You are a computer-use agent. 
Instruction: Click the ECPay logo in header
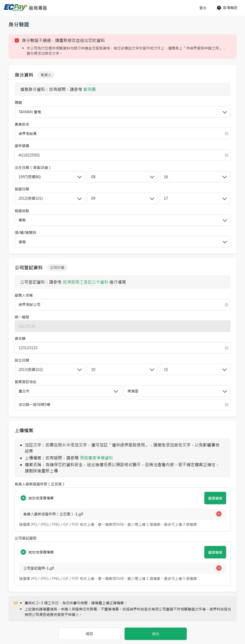tap(15, 8)
